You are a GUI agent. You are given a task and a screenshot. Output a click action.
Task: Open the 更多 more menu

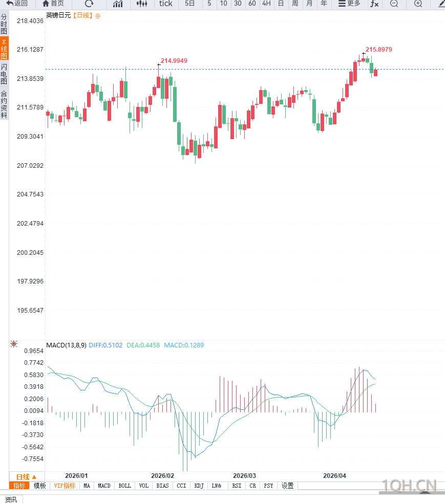(349, 4)
